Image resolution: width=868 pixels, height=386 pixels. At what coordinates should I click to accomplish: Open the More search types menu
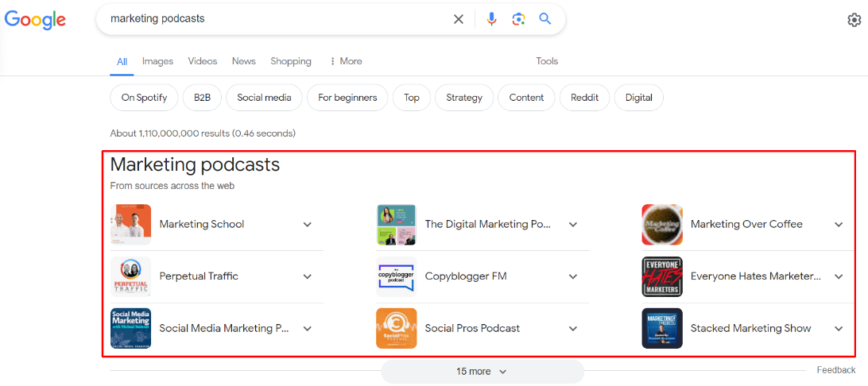346,61
